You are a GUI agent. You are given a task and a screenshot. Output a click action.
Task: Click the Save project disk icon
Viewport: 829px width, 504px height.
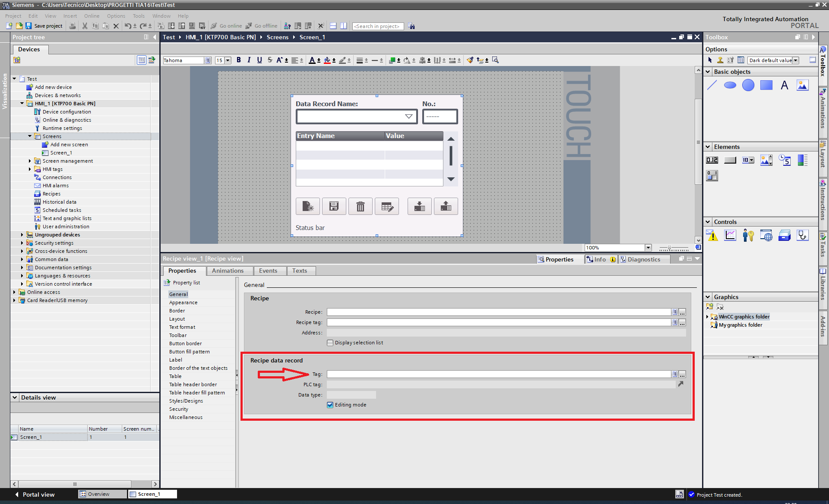pos(28,26)
